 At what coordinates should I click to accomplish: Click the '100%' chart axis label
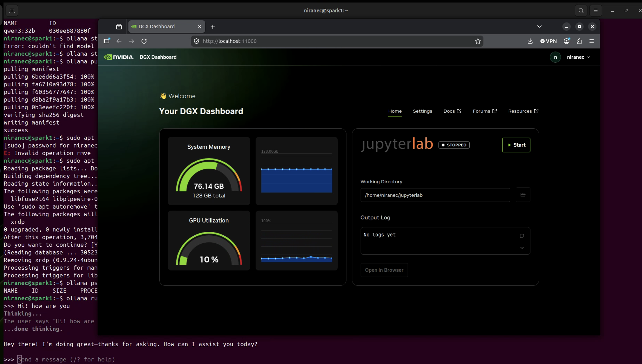[266, 221]
